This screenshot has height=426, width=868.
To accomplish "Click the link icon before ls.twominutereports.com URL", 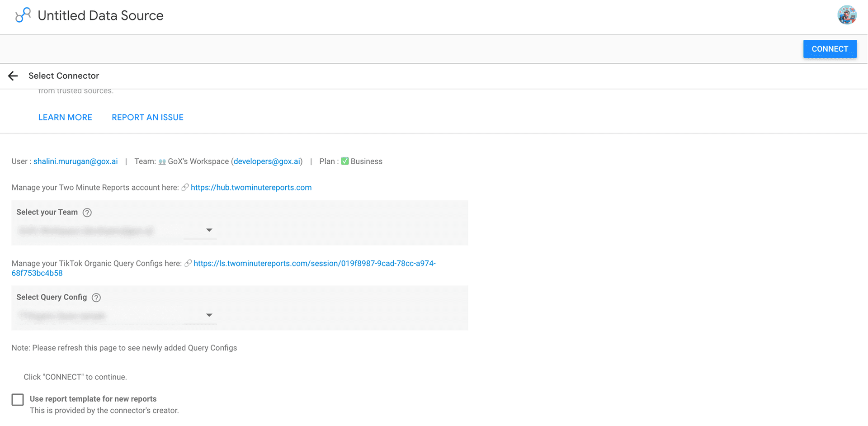I will pos(188,263).
